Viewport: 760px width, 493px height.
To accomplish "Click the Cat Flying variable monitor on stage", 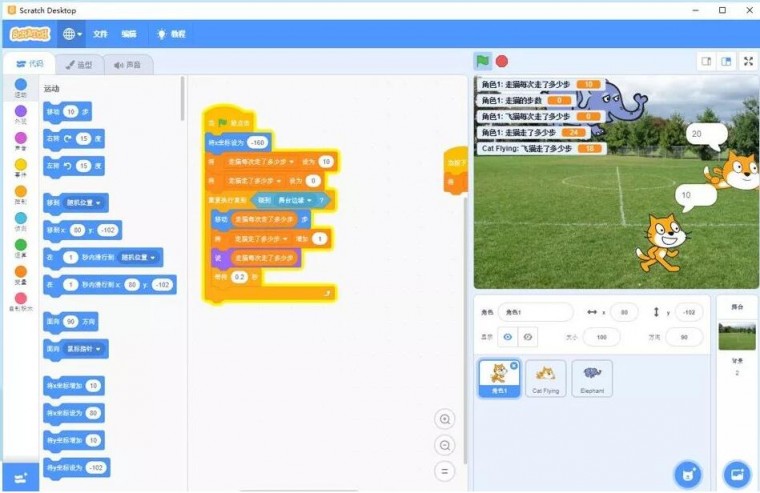I will [x=541, y=148].
